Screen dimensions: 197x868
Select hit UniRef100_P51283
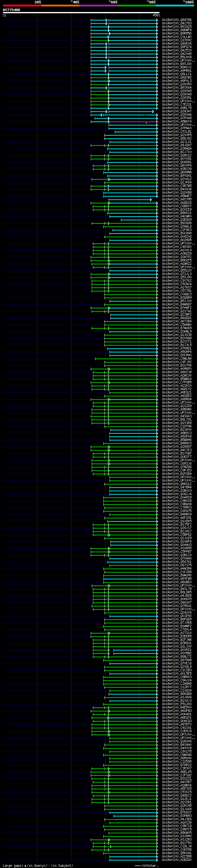click(x=176, y=704)
